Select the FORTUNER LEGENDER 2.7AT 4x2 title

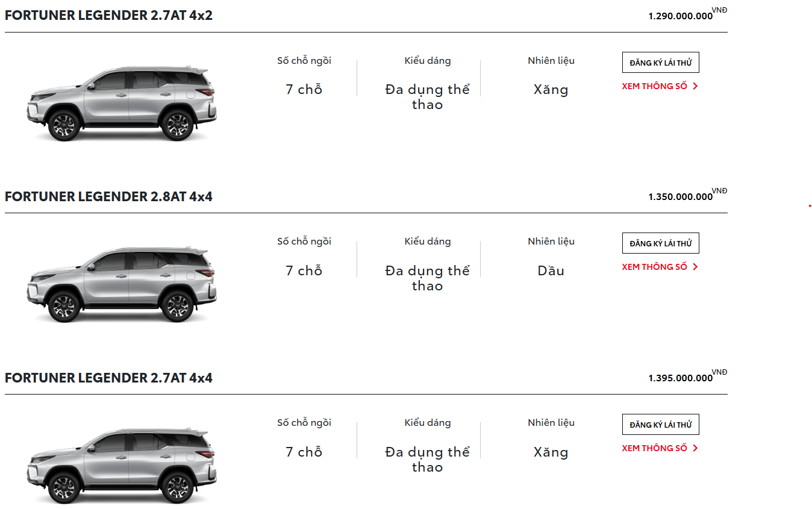pos(108,16)
